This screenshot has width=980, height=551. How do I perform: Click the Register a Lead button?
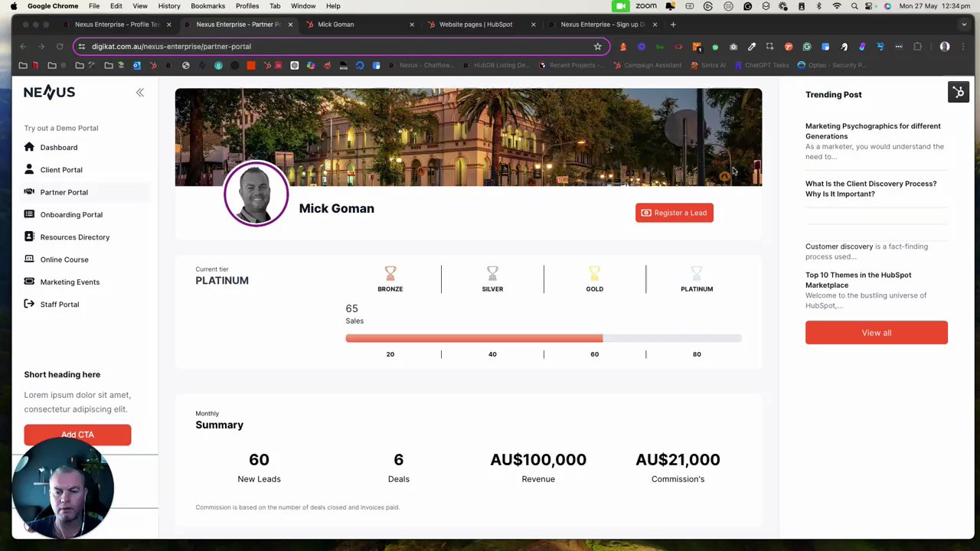pyautogui.click(x=675, y=213)
